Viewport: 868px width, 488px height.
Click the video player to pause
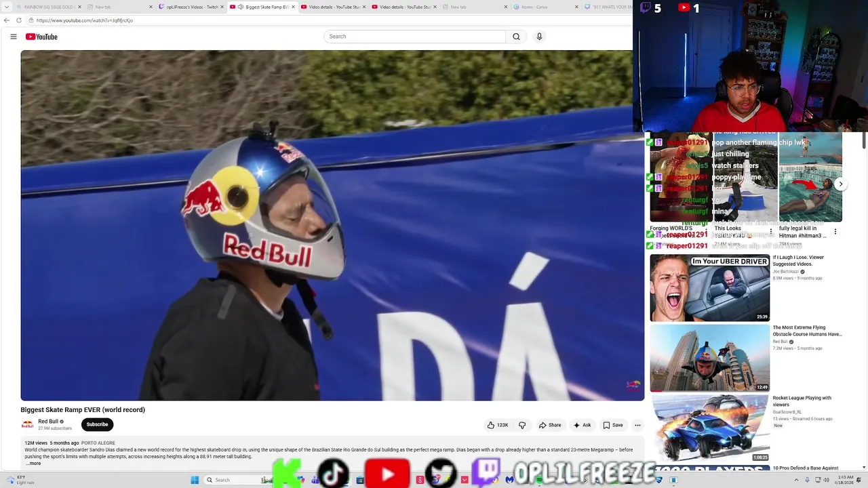click(x=332, y=225)
